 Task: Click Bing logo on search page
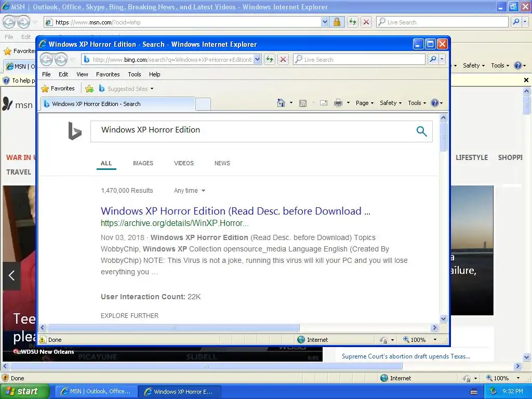coord(75,130)
